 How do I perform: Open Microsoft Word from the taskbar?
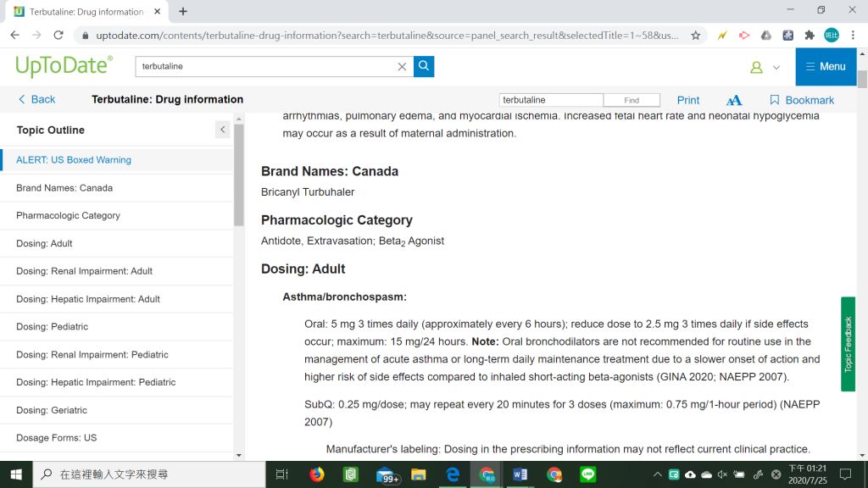(x=520, y=474)
